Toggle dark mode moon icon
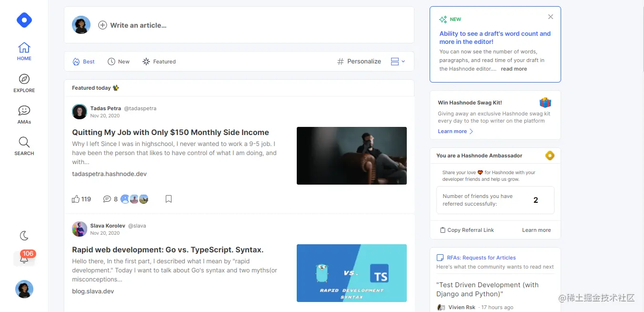 tap(24, 235)
